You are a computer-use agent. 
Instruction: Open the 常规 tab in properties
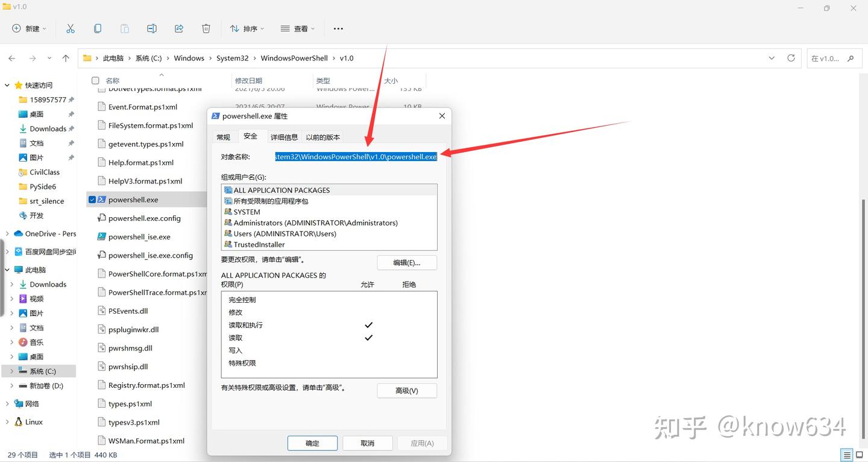(x=224, y=137)
